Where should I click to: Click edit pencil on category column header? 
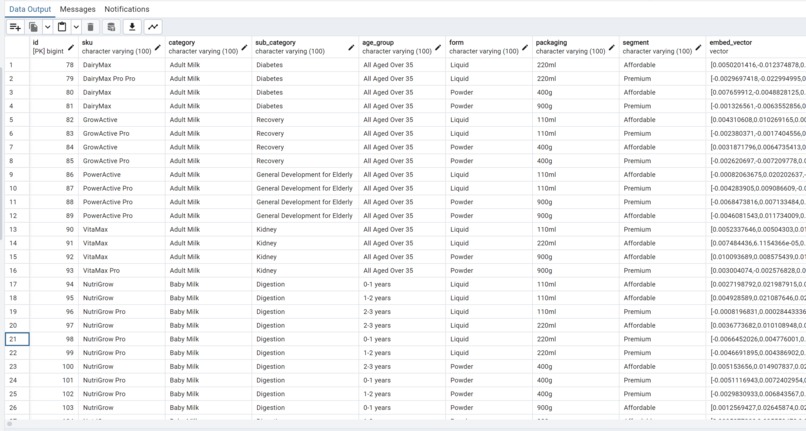pyautogui.click(x=245, y=47)
